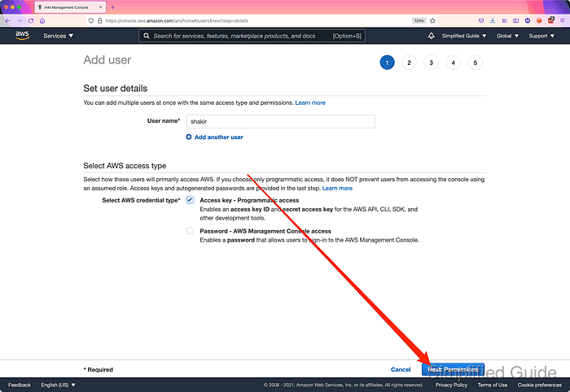Viewport: 570px width, 392px height.
Task: Open the Pocket toolbar icon
Action: coord(481,20)
